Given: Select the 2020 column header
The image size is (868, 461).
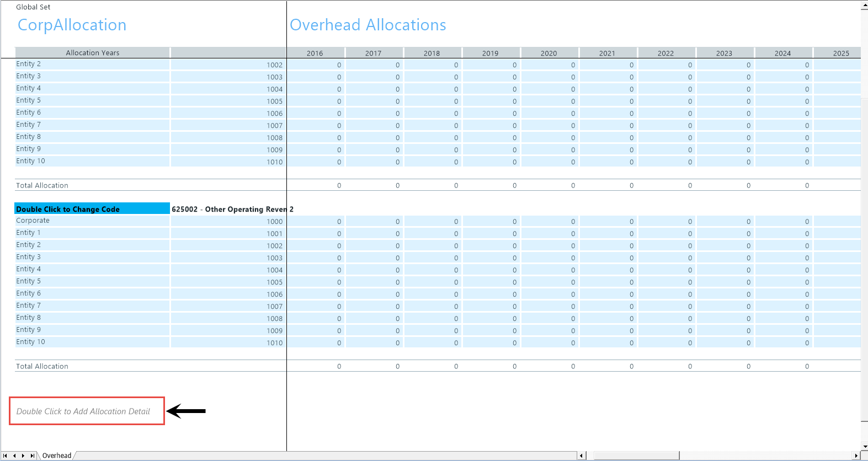Looking at the screenshot, I should (x=549, y=53).
